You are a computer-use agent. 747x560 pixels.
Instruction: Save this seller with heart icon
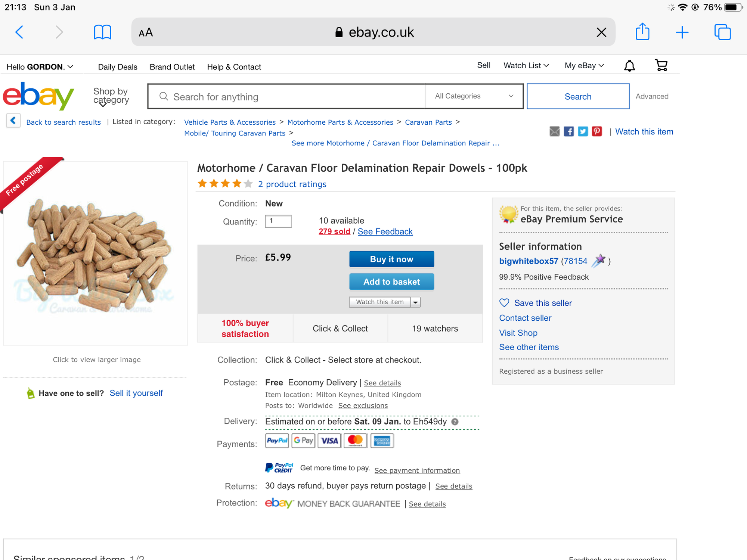[x=504, y=303]
